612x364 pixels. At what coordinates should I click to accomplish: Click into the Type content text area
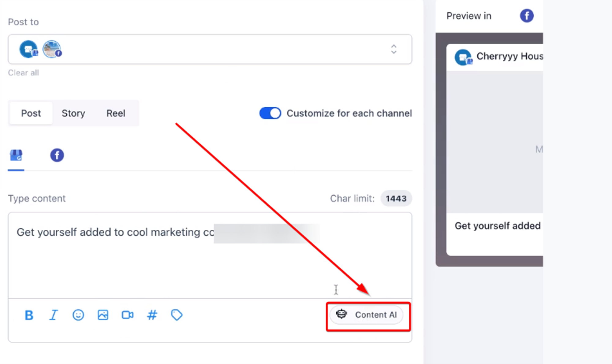click(210, 256)
